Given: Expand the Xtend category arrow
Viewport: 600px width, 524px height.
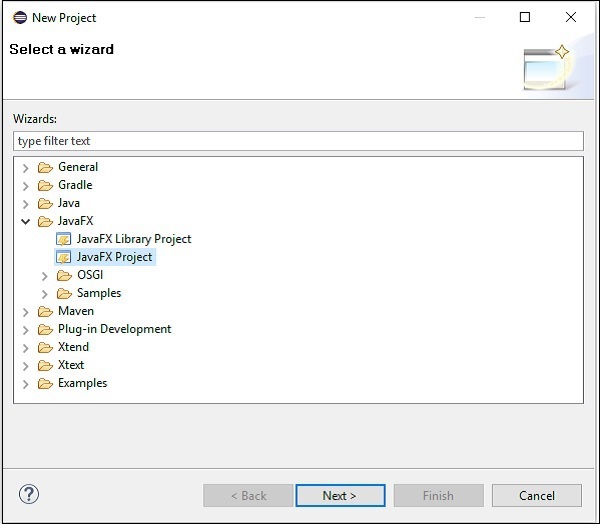Looking at the screenshot, I should coord(26,347).
